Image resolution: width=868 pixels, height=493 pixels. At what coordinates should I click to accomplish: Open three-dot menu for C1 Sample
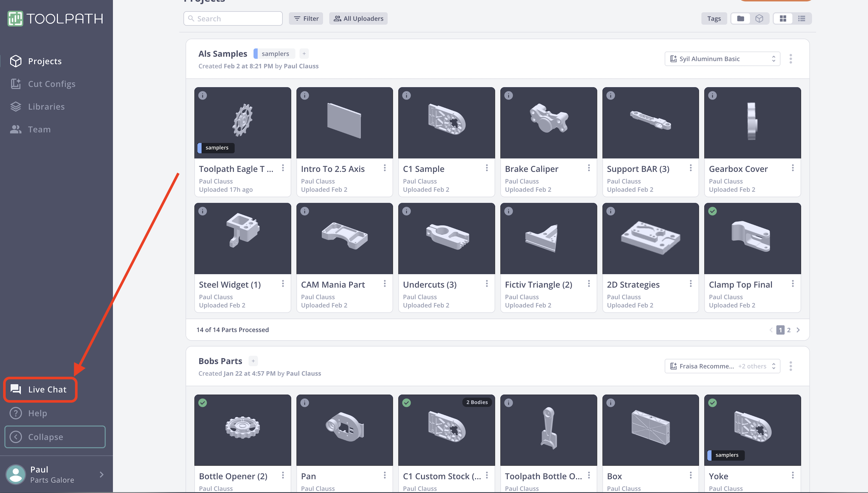coord(486,168)
